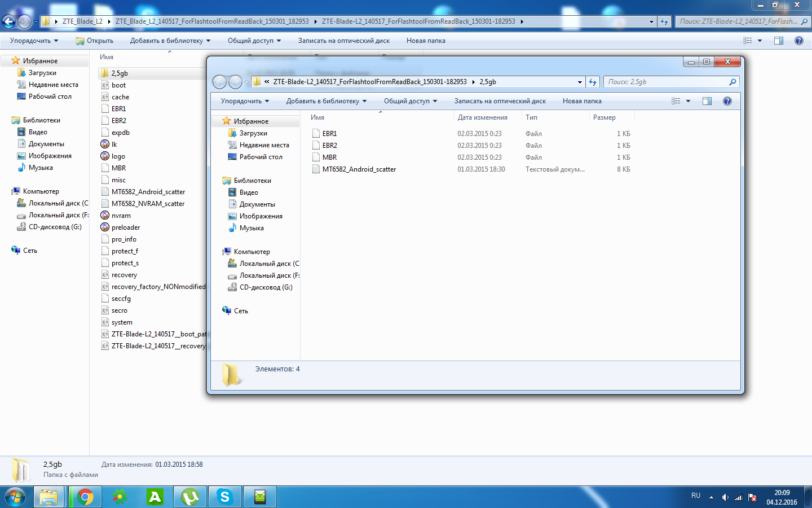Screen dimensions: 812x508
Task: Open Загрузки in front window sidebar
Action: [x=253, y=133]
